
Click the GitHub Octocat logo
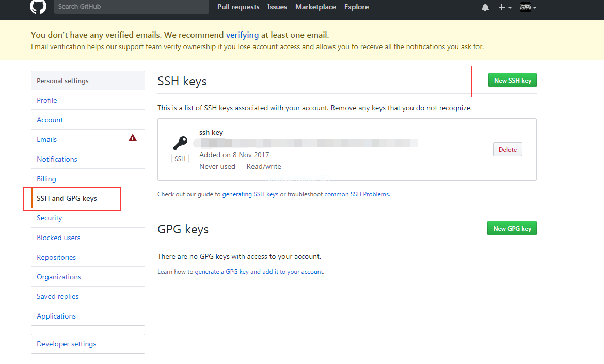[x=38, y=7]
